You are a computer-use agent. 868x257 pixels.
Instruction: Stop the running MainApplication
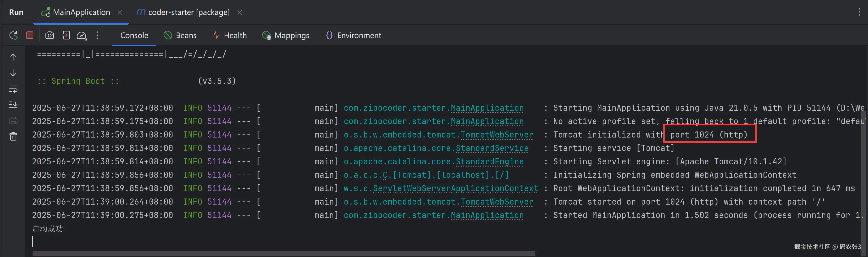(30, 35)
